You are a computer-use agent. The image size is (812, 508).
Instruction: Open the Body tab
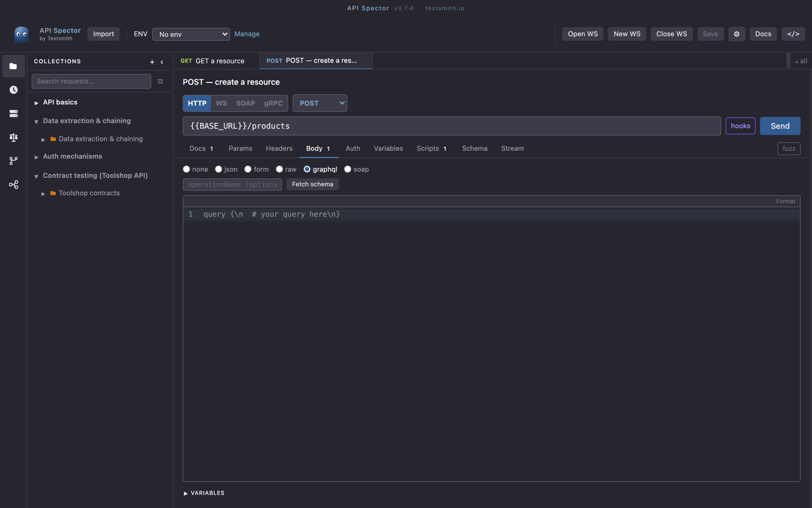[x=319, y=148]
